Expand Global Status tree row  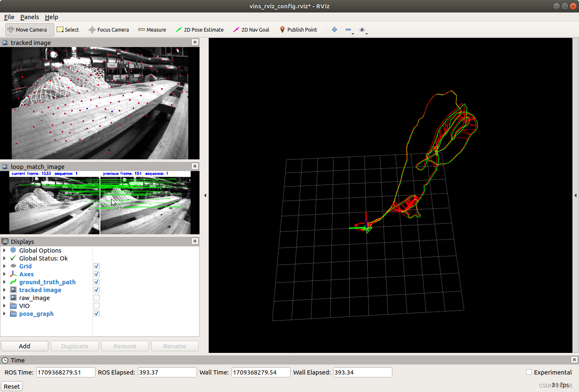coord(4,258)
